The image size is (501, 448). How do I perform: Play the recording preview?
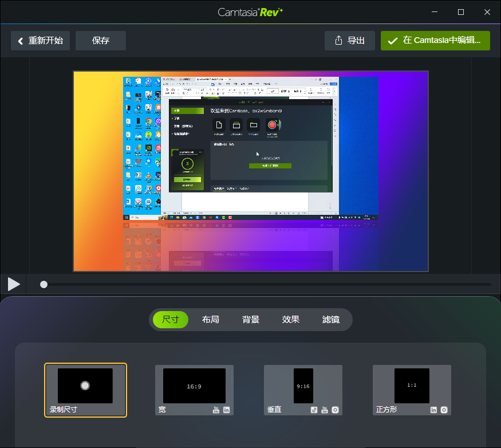pos(14,284)
